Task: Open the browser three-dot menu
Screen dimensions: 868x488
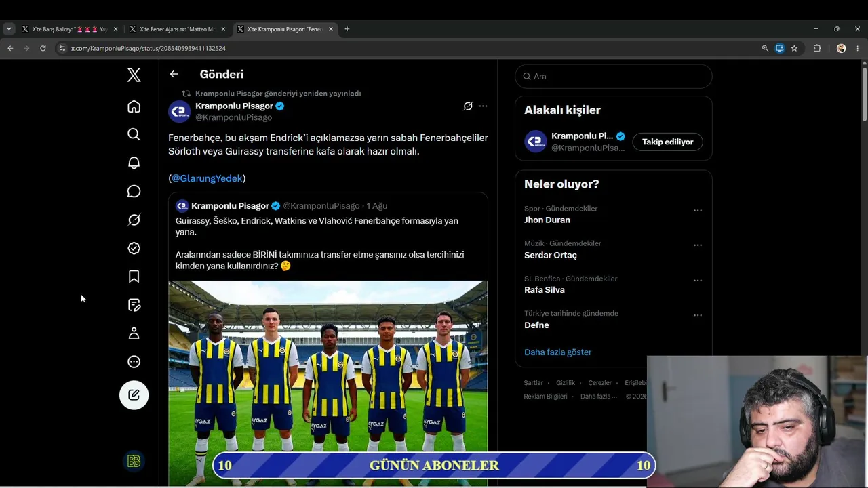Action: pyautogui.click(x=858, y=48)
